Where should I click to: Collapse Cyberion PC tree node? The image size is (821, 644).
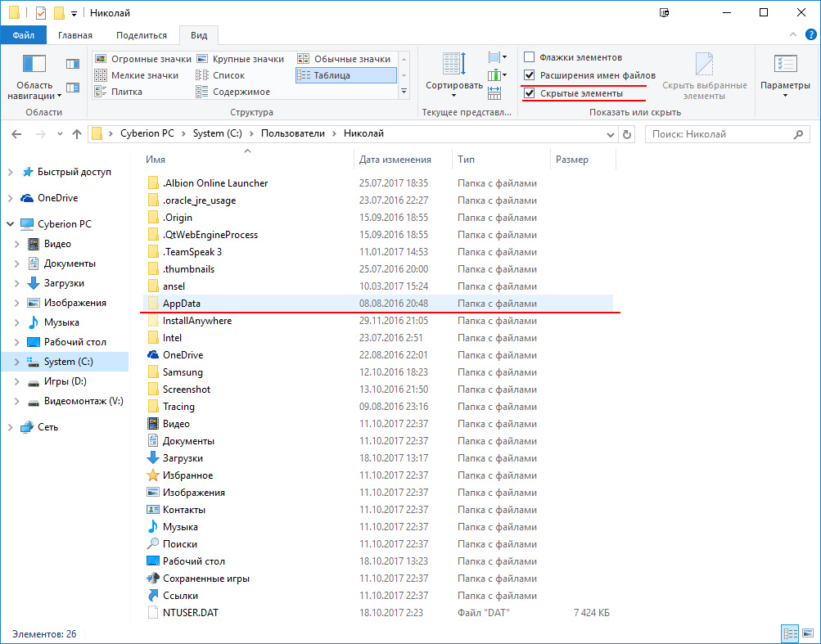point(10,224)
